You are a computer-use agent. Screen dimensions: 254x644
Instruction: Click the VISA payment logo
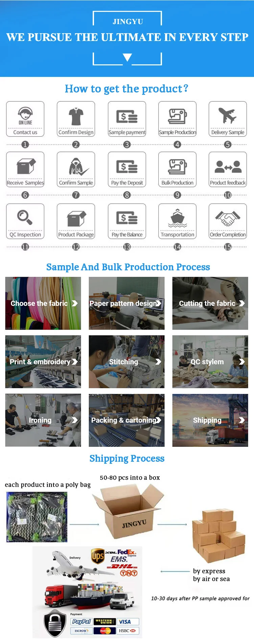[x=128, y=622]
